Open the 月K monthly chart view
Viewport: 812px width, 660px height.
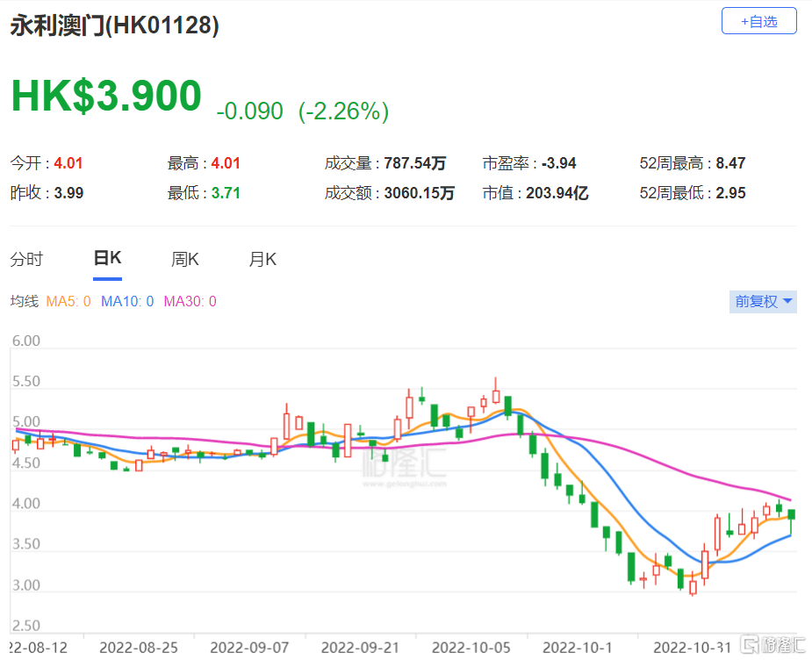(262, 259)
